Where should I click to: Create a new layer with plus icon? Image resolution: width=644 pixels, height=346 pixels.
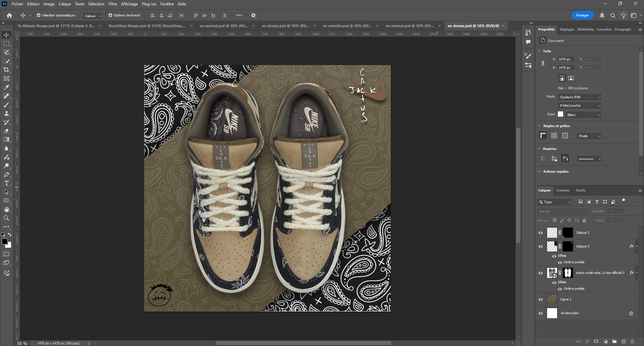(624, 342)
